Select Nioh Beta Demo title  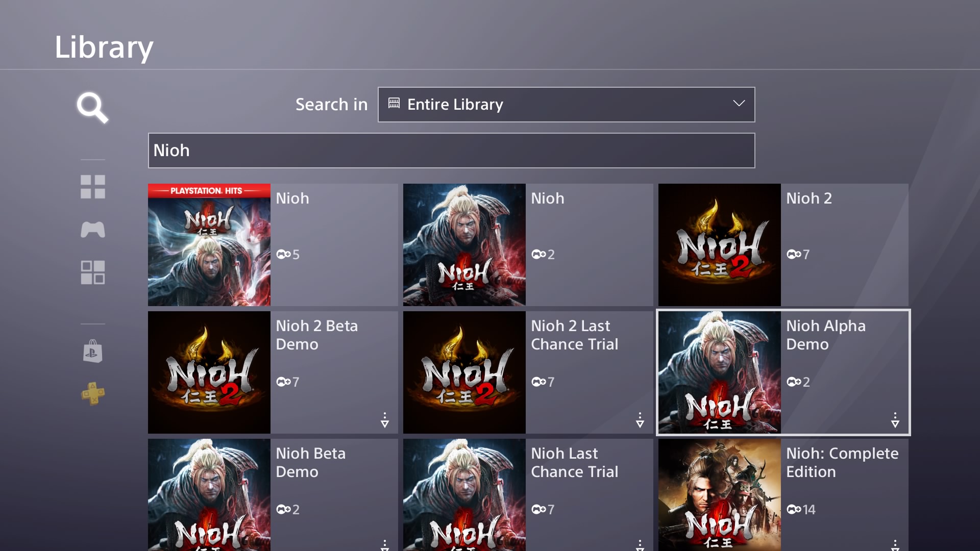(x=310, y=462)
